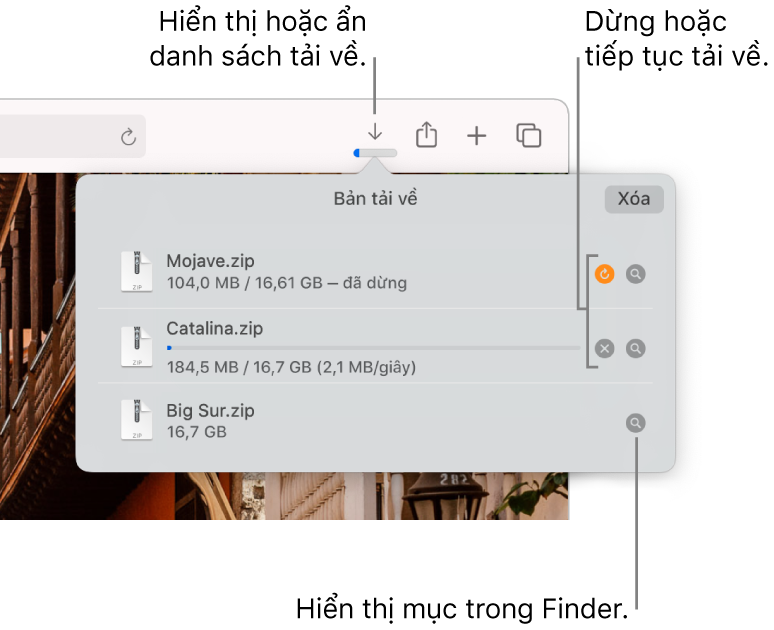774x630 pixels.
Task: Click the Big Sur.zip file name
Action: pyautogui.click(x=210, y=410)
